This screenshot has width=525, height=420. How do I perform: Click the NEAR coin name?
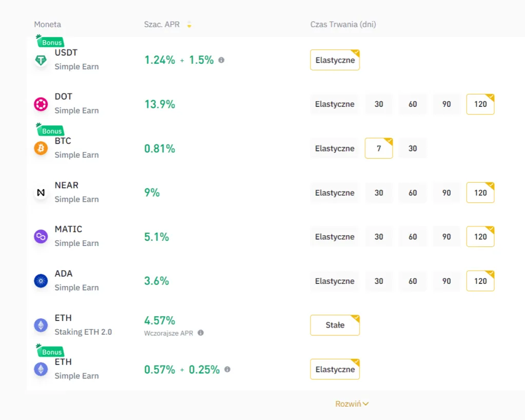[x=67, y=185]
